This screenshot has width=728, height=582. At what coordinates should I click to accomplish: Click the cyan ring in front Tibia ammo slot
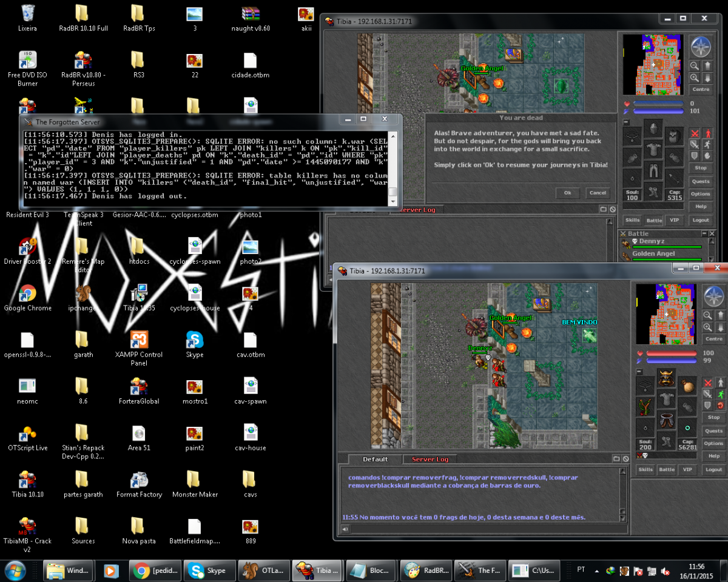[x=687, y=428]
